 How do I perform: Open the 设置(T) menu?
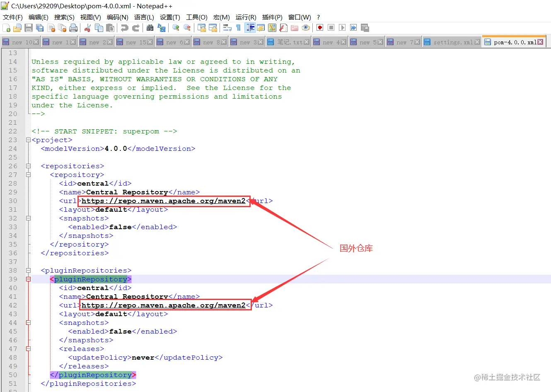pos(170,17)
